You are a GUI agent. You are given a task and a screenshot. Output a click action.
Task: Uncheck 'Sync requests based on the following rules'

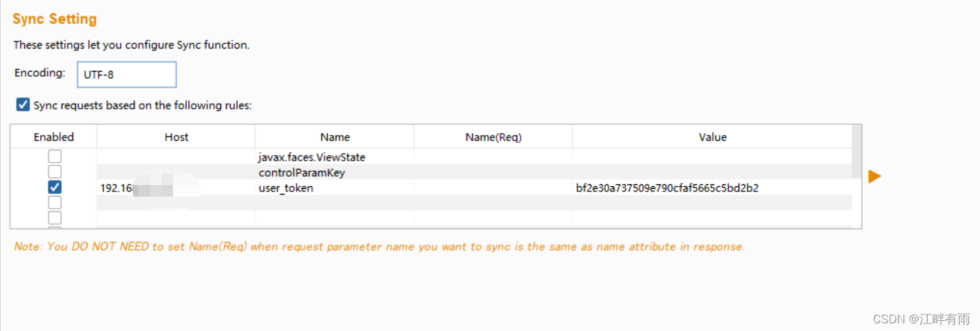(x=23, y=104)
